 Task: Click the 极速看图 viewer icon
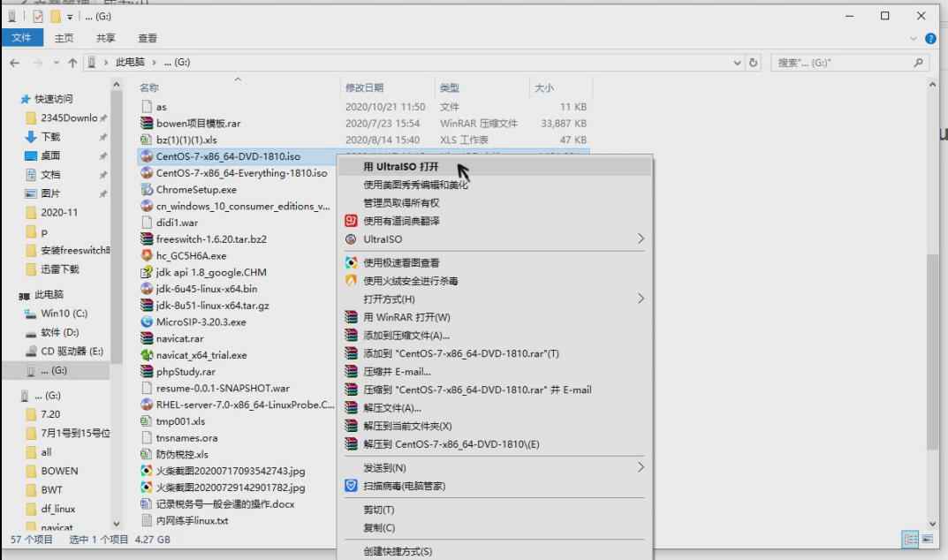351,262
